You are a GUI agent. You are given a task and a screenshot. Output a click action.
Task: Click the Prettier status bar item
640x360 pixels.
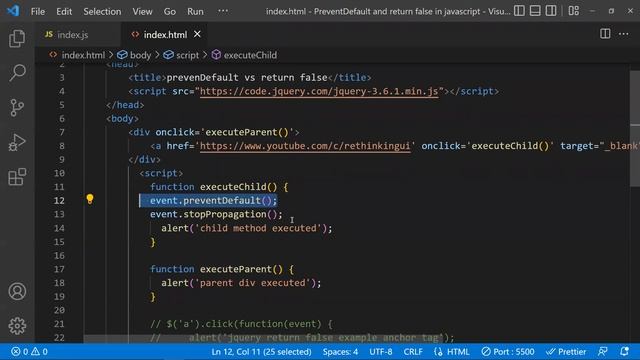tap(566, 351)
